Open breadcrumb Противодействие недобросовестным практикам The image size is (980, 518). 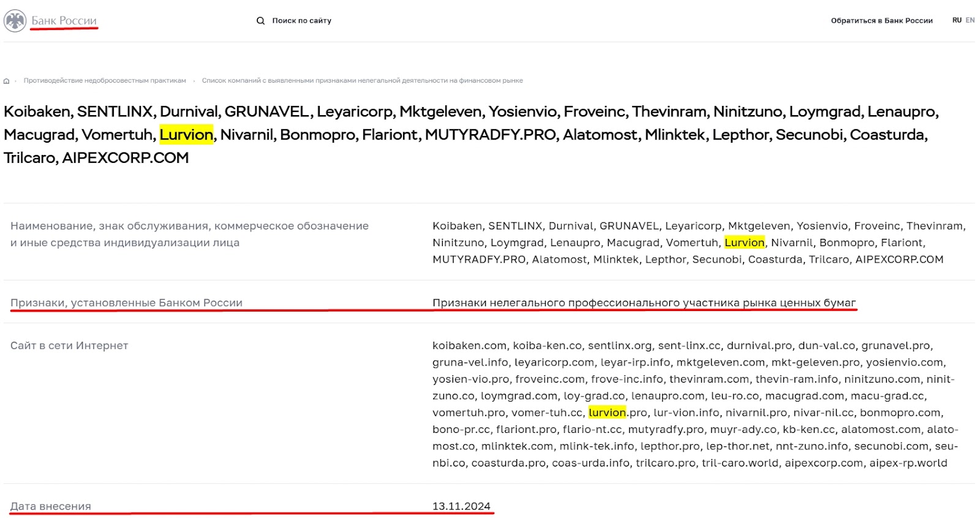[x=105, y=81]
